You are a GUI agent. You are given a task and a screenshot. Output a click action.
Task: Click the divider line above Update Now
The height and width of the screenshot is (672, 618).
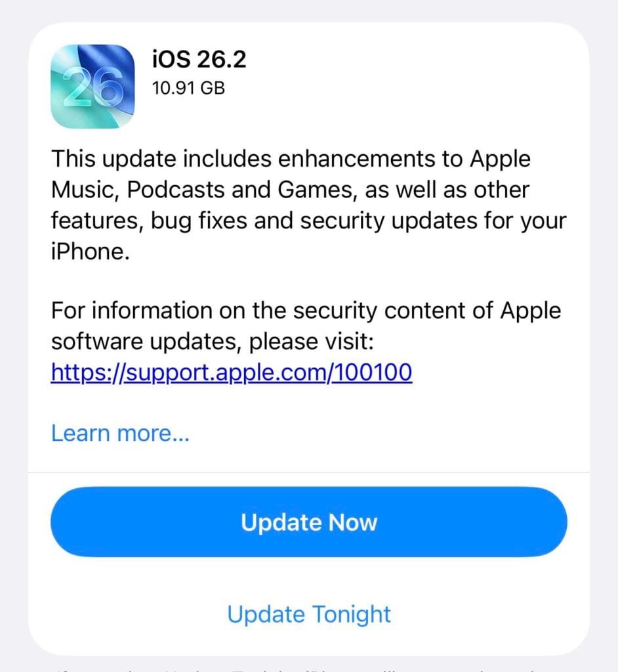pyautogui.click(x=308, y=472)
